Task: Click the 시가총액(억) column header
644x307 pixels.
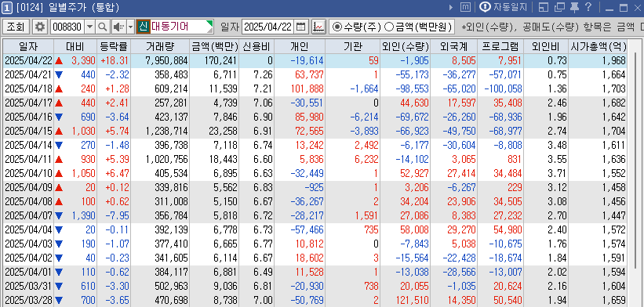Action: click(x=598, y=46)
